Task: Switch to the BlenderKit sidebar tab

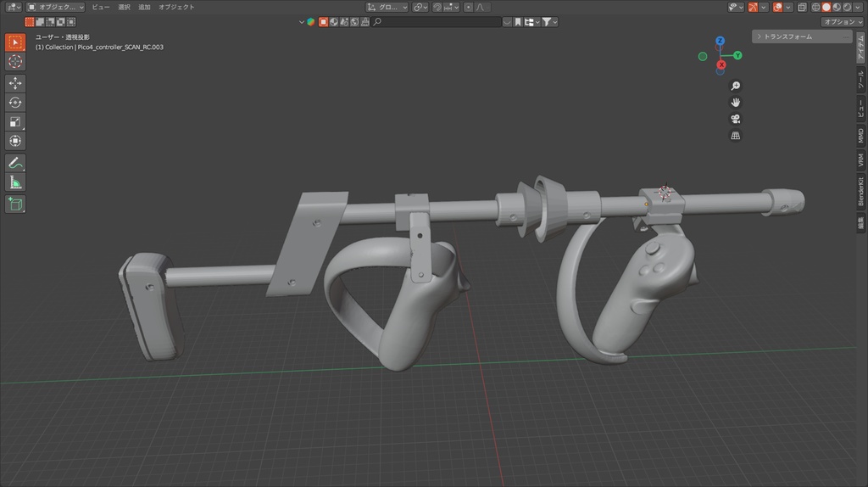Action: [x=861, y=192]
